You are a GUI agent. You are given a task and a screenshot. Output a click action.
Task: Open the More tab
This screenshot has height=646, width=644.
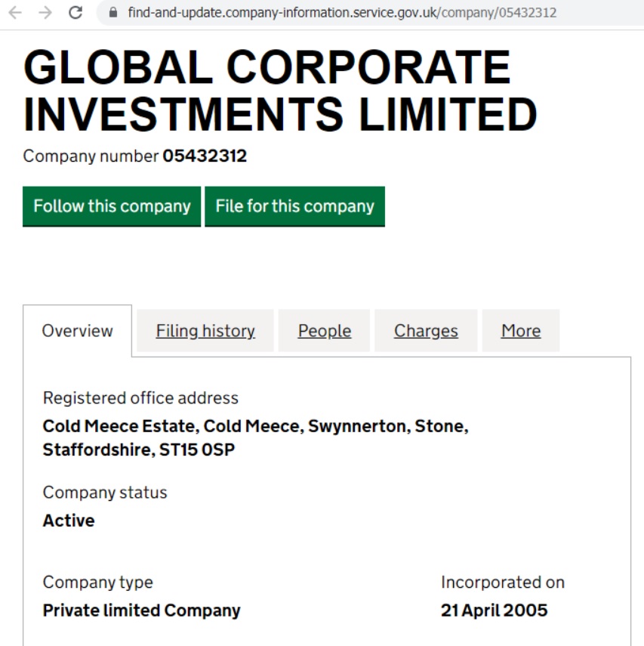tap(520, 331)
